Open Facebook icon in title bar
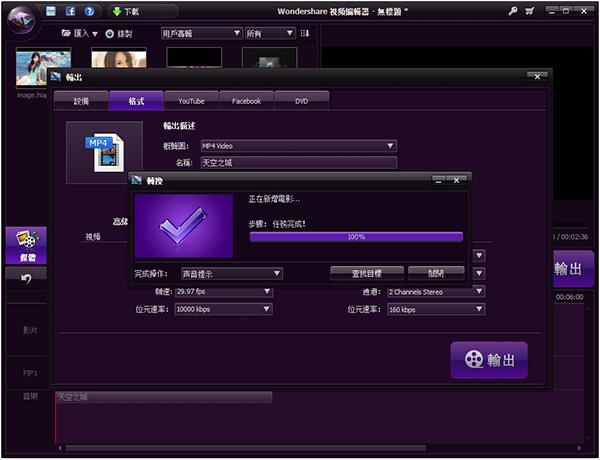The image size is (600, 460). click(70, 11)
